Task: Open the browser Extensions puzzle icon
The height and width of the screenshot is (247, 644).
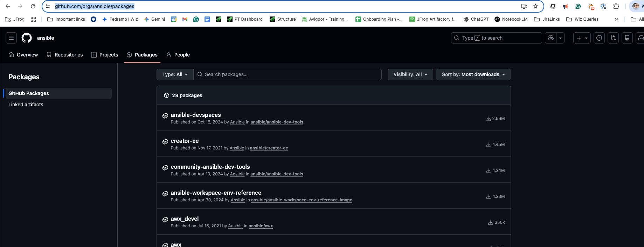Action: point(616,6)
